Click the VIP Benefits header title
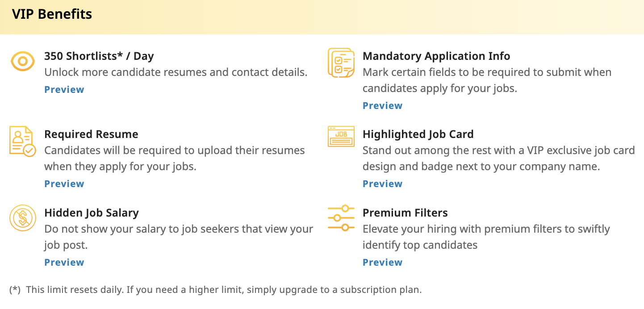This screenshot has width=644, height=309. click(x=52, y=14)
